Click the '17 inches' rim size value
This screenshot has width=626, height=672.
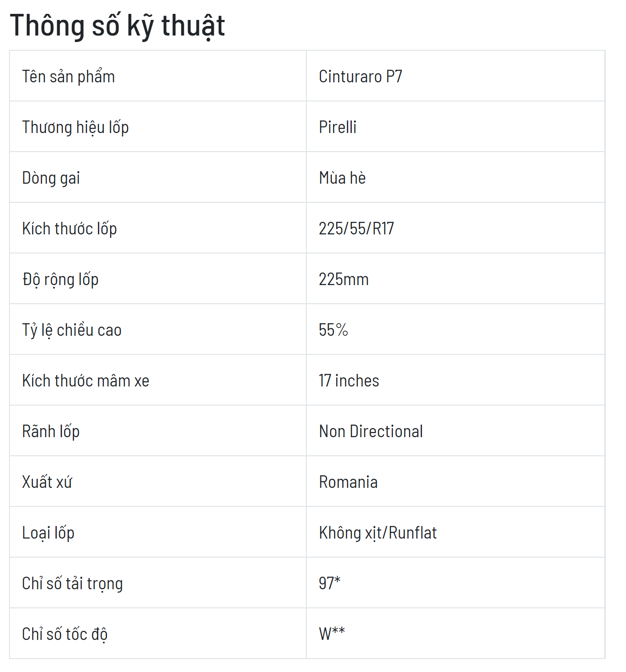click(x=349, y=380)
